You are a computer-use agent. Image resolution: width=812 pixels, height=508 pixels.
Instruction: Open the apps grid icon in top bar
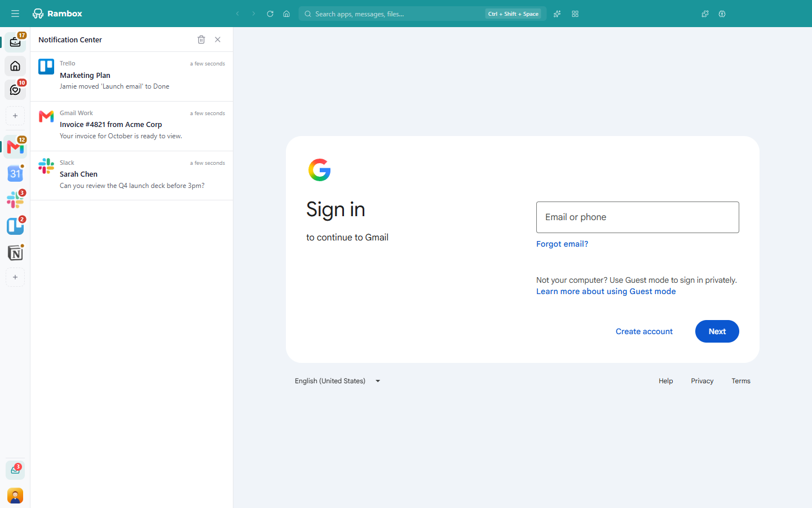pos(575,14)
